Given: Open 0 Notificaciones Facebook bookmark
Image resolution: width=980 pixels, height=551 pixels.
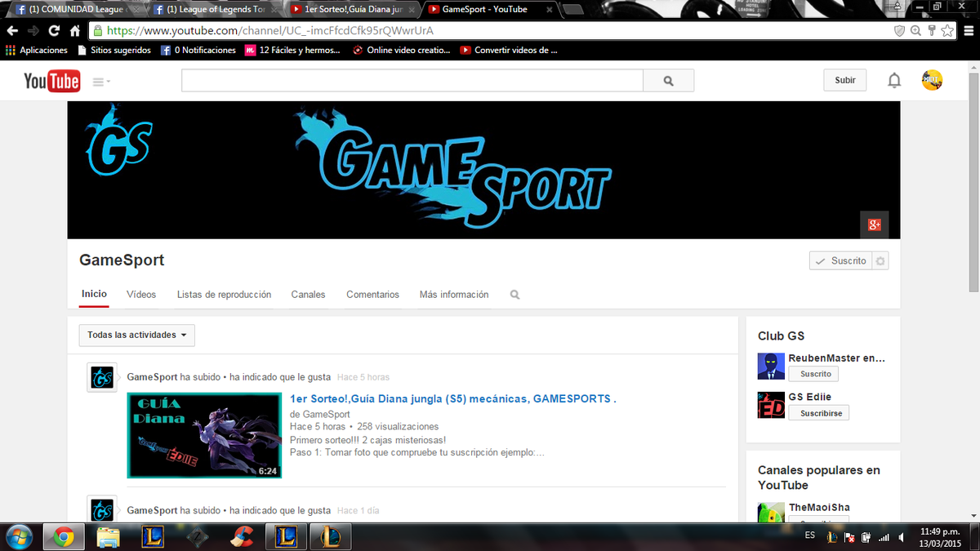Looking at the screenshot, I should (x=198, y=50).
